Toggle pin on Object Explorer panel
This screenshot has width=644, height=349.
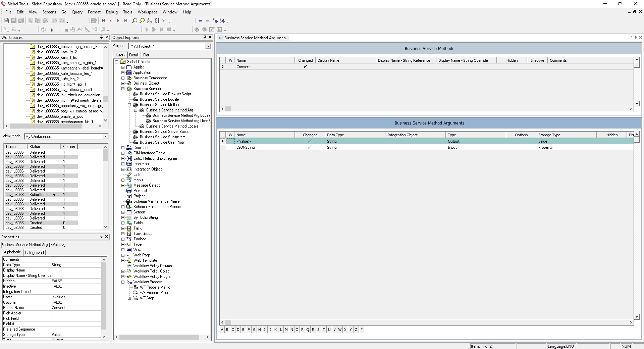coord(205,37)
